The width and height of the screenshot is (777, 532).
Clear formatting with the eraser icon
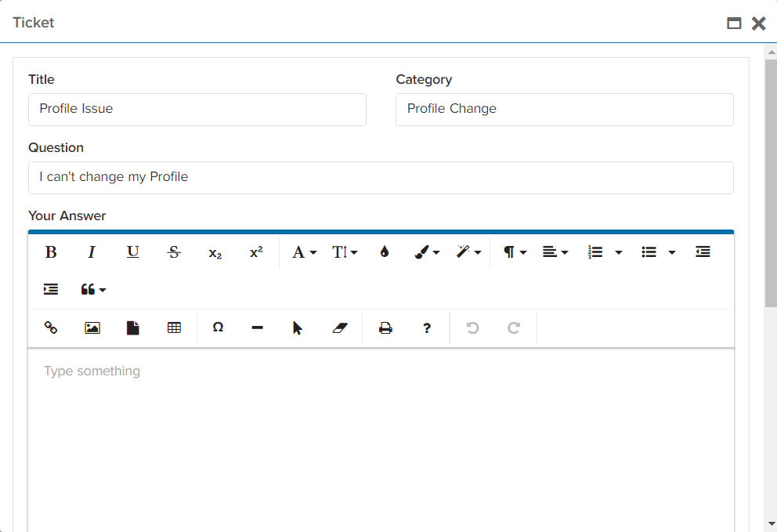pyautogui.click(x=339, y=328)
